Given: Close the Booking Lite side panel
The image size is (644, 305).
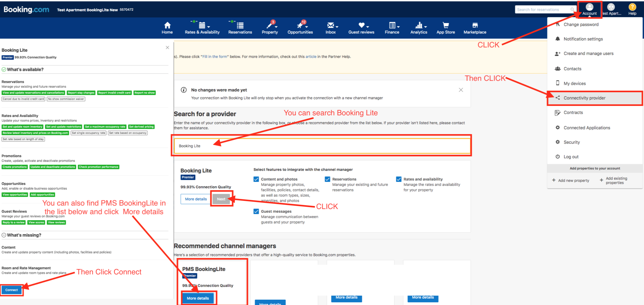Looking at the screenshot, I should tap(167, 47).
